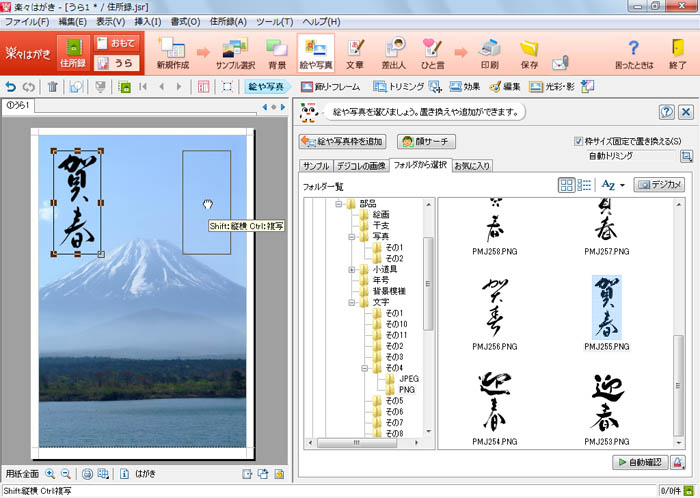Click 絵や写真枠を追加 button

(x=343, y=142)
